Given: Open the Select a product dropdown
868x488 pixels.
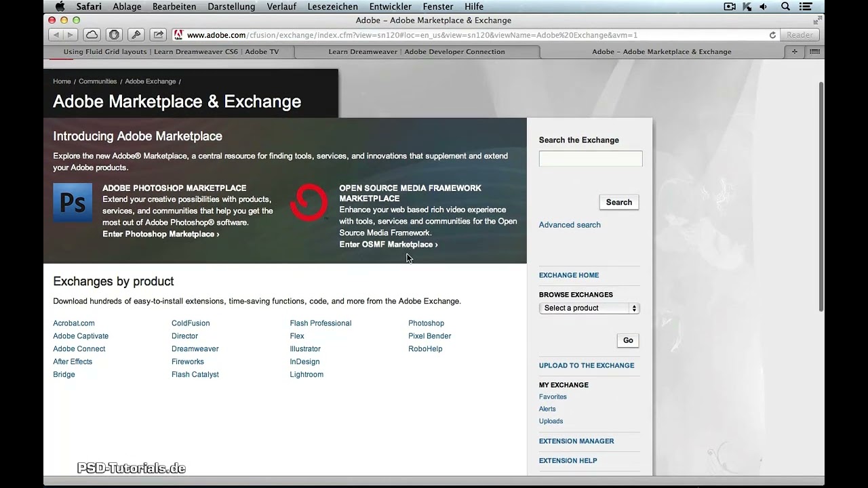Looking at the screenshot, I should point(589,308).
